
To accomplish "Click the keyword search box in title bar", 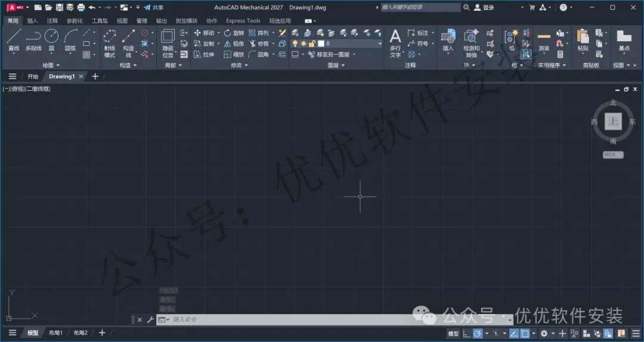I will pyautogui.click(x=420, y=7).
